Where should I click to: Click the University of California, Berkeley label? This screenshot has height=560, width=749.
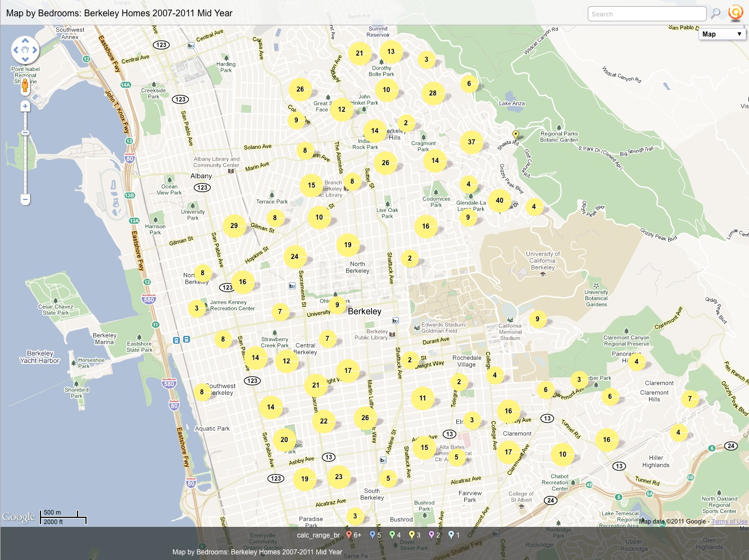[x=543, y=261]
